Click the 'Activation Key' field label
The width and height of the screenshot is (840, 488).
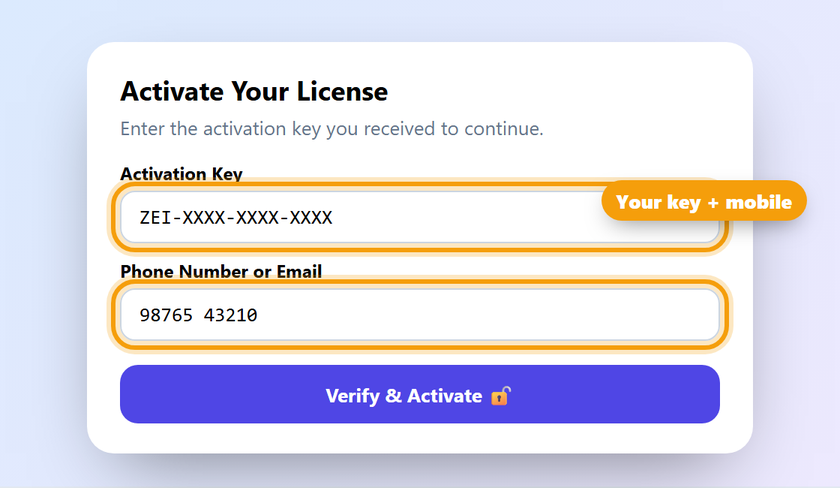coord(181,174)
